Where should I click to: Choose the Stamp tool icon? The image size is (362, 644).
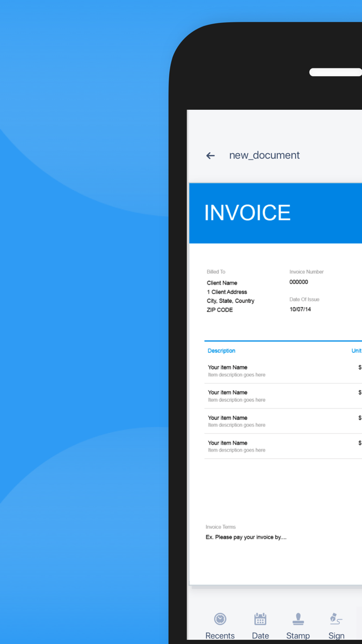click(x=298, y=619)
